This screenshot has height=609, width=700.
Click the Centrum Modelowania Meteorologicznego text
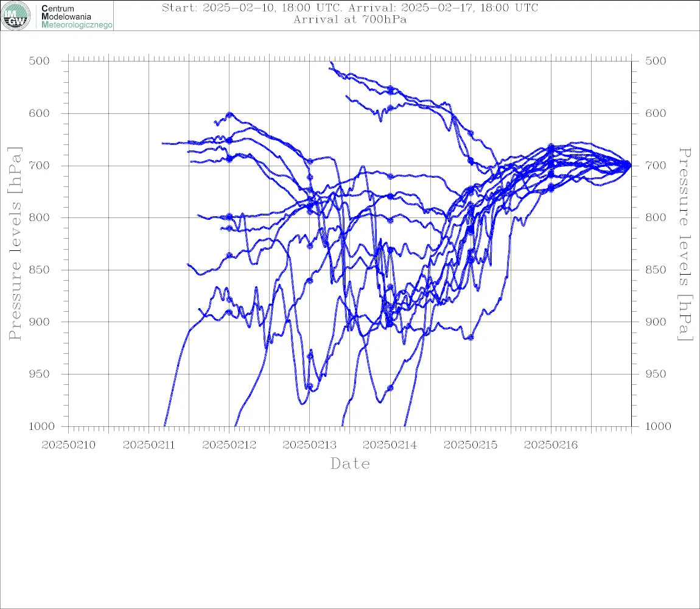point(76,16)
